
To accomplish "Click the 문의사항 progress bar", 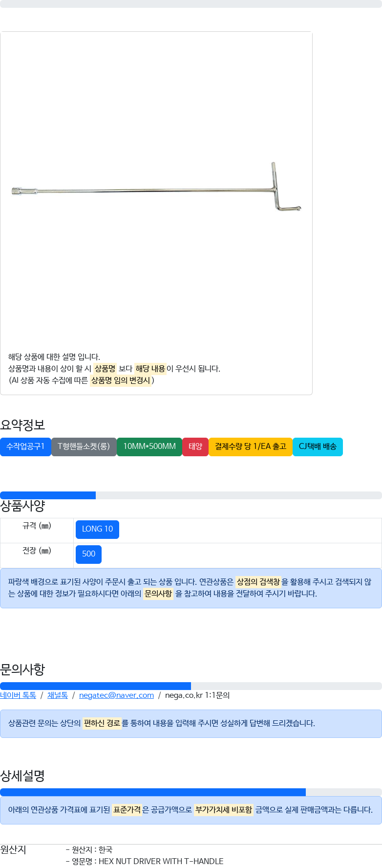I will [x=191, y=686].
